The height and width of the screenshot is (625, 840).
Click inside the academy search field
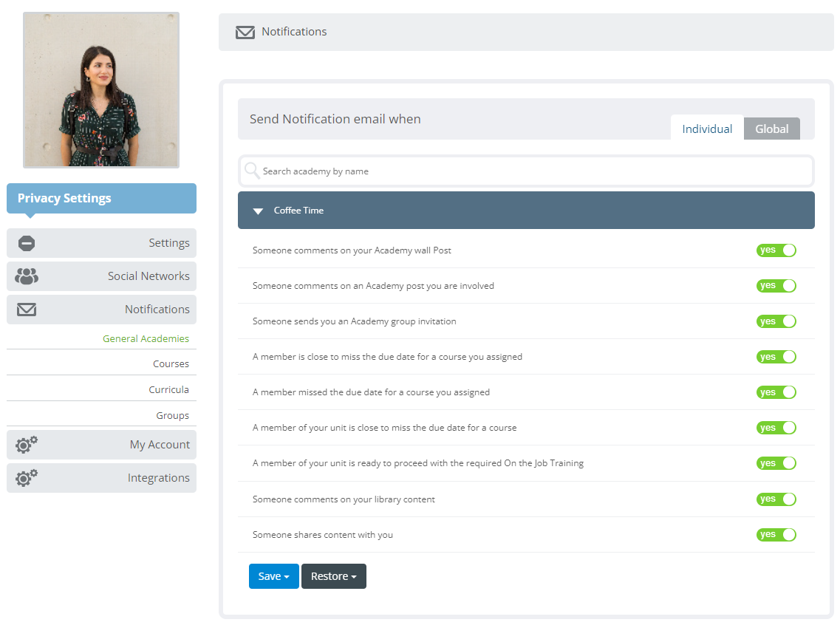[443, 171]
